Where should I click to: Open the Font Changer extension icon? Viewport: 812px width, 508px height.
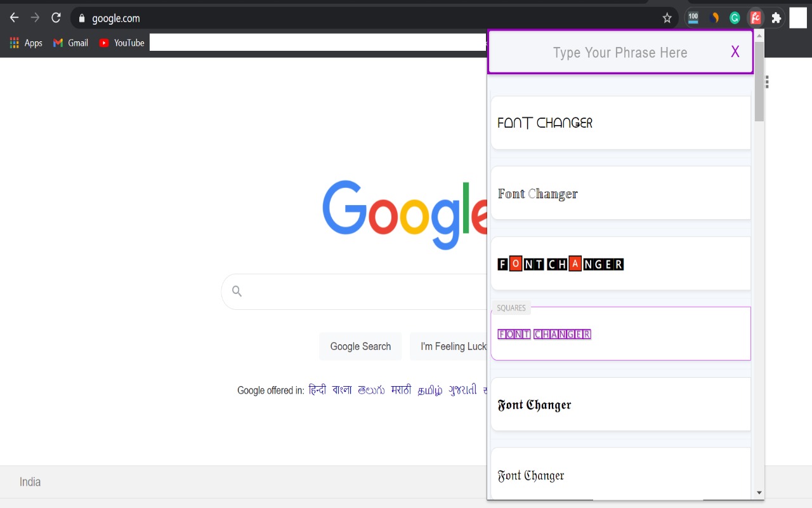tap(755, 17)
